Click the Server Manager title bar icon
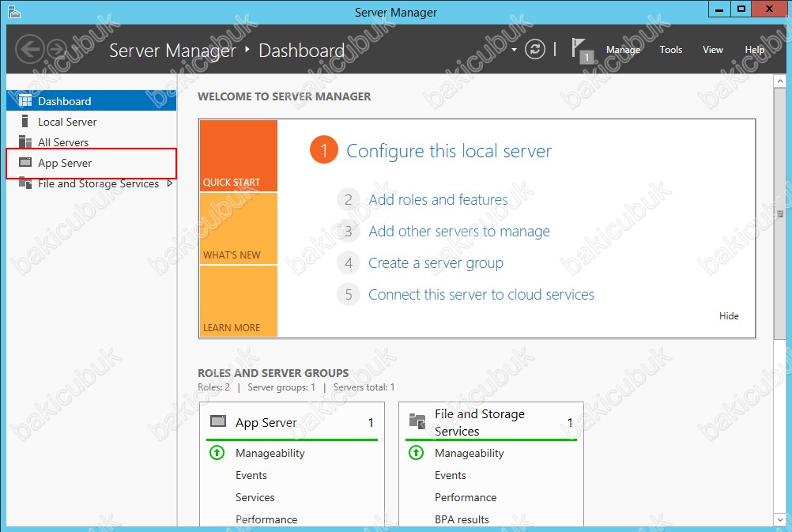The width and height of the screenshot is (792, 532). point(14,12)
